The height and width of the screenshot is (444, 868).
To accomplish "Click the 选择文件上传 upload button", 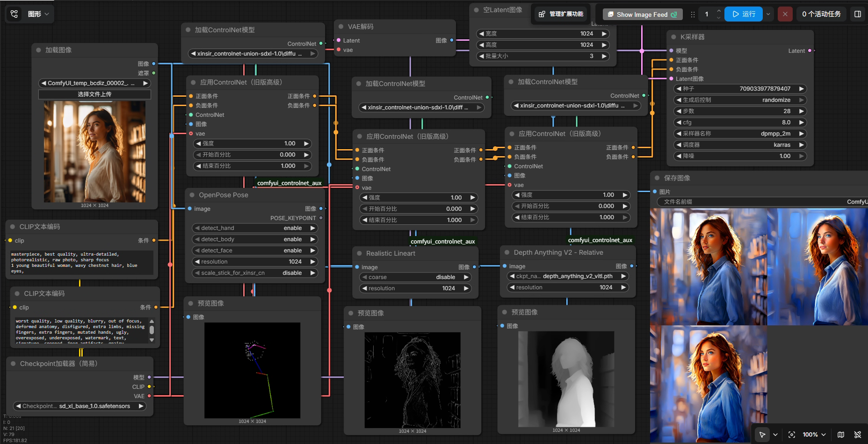I will (x=94, y=94).
